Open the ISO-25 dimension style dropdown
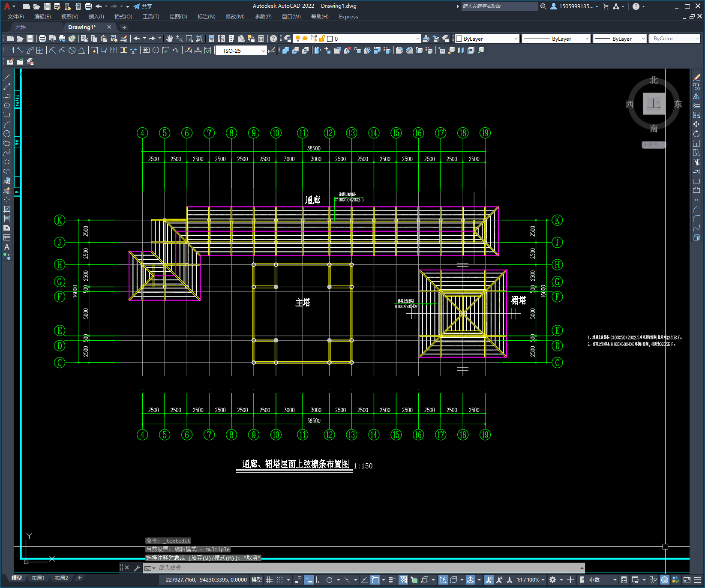 (241, 51)
